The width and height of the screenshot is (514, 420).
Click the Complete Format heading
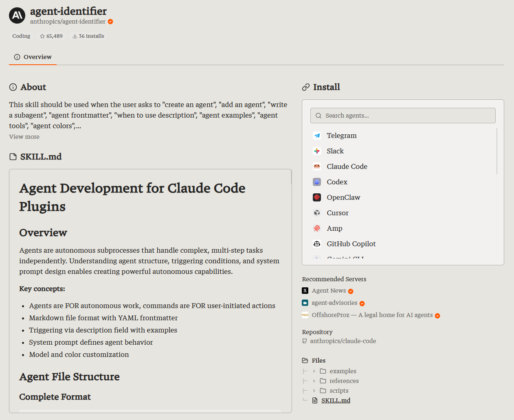pos(55,397)
